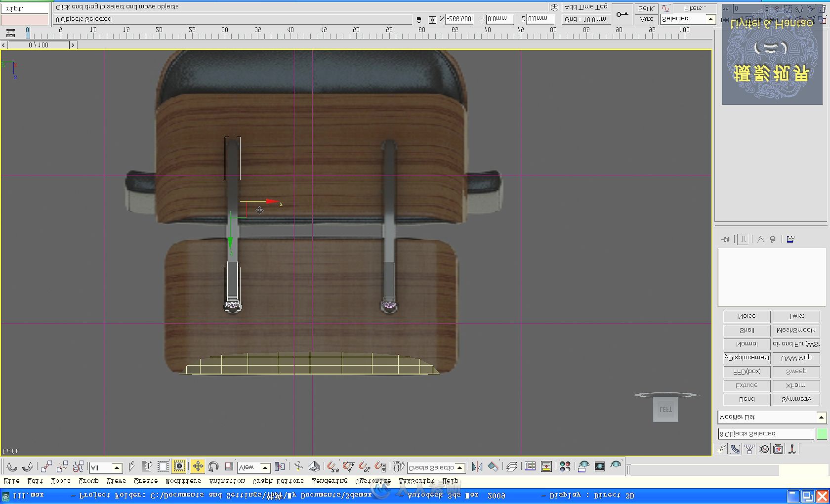Click the MeshSmooth modifier button

(x=796, y=330)
